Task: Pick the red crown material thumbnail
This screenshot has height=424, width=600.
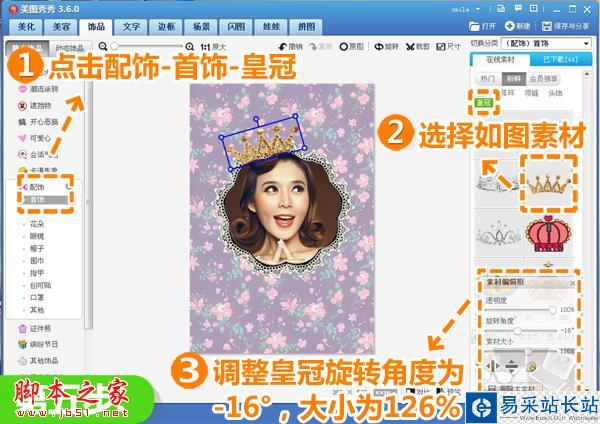Action: (548, 233)
